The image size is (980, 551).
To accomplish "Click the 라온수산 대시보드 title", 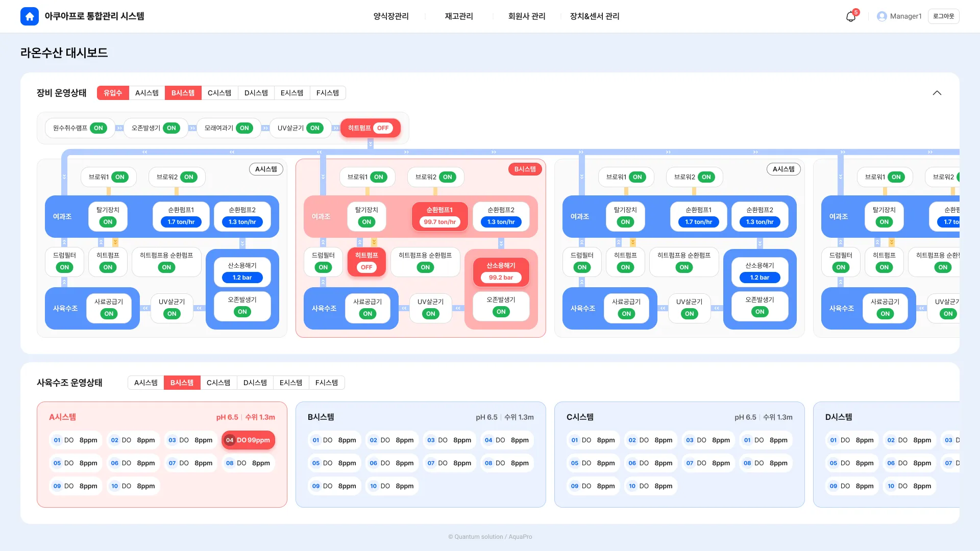I will (64, 53).
